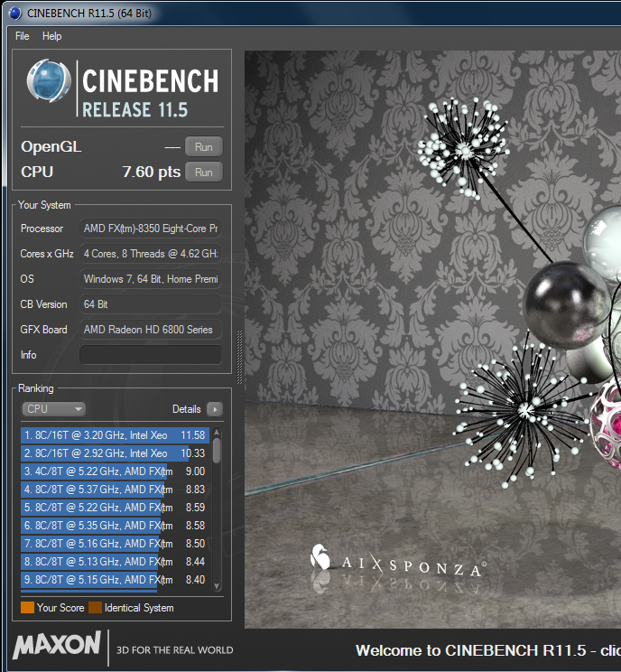Select ranking row 5 with score 8.59

(115, 508)
